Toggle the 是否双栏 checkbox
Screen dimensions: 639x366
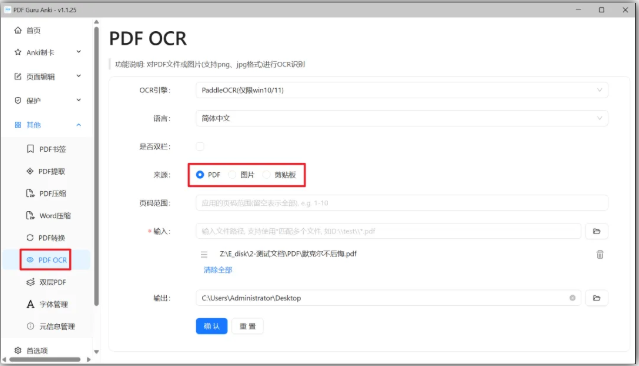pyautogui.click(x=200, y=146)
